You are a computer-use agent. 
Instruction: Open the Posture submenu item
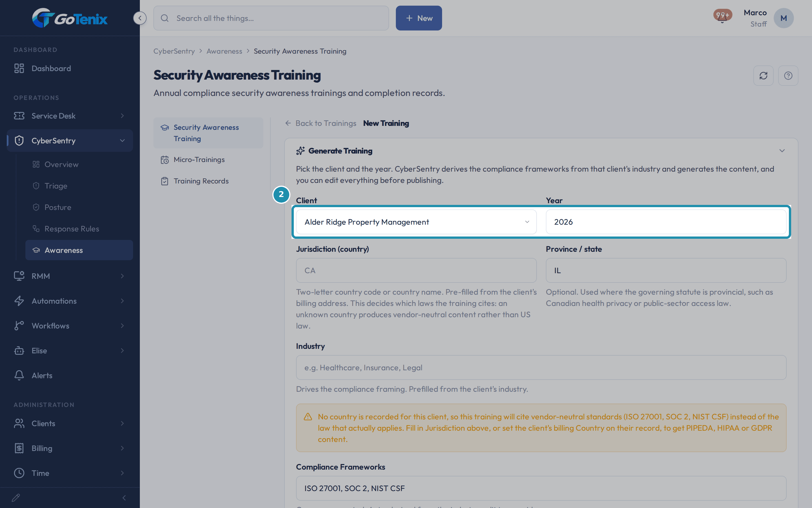point(79,207)
